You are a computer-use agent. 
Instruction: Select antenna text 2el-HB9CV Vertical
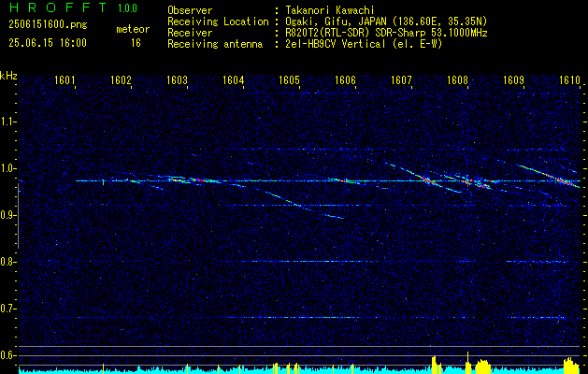tap(336, 44)
